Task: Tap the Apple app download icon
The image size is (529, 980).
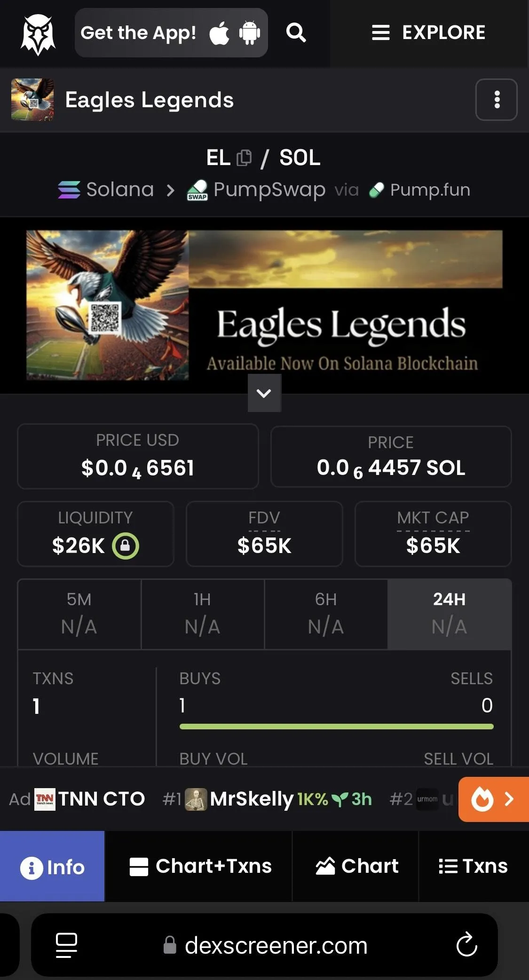Action: pos(219,33)
